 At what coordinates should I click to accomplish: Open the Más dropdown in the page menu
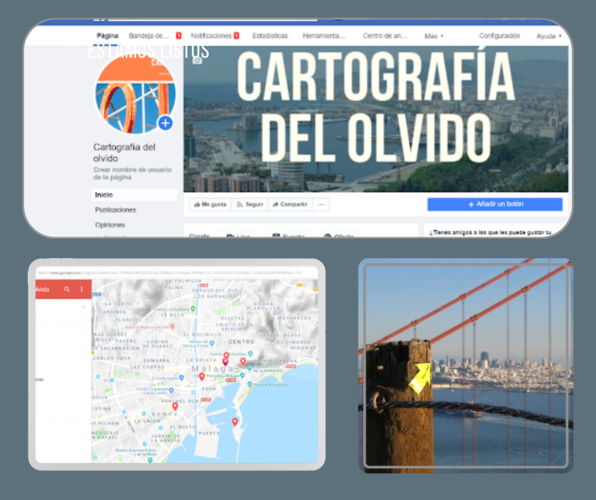point(434,36)
